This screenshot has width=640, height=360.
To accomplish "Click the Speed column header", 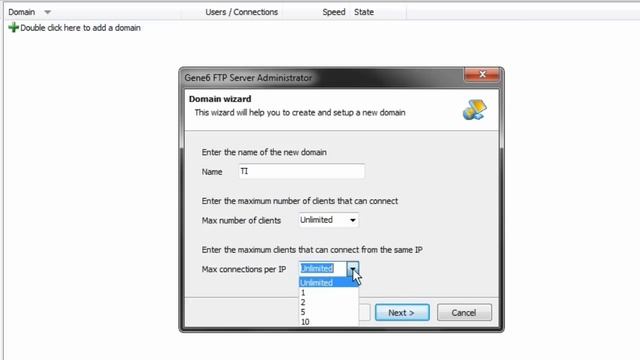I will 333,12.
